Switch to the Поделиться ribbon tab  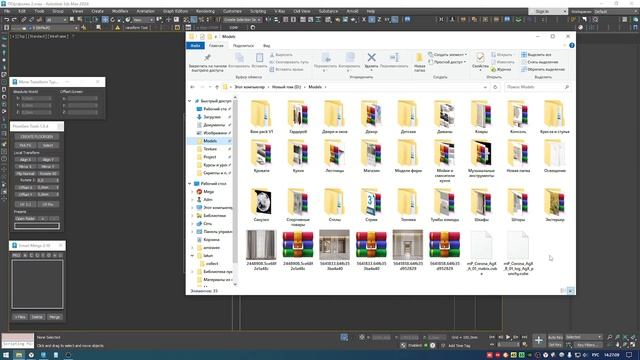[x=243, y=46]
